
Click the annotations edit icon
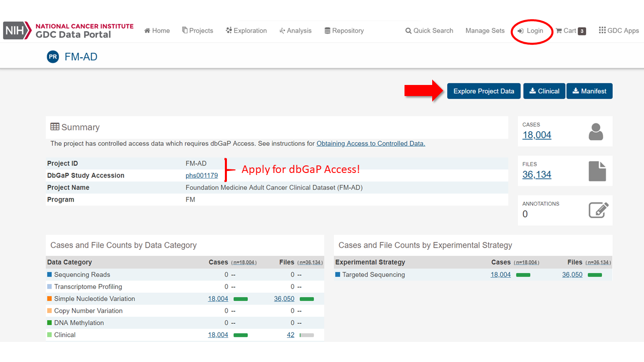pos(598,210)
